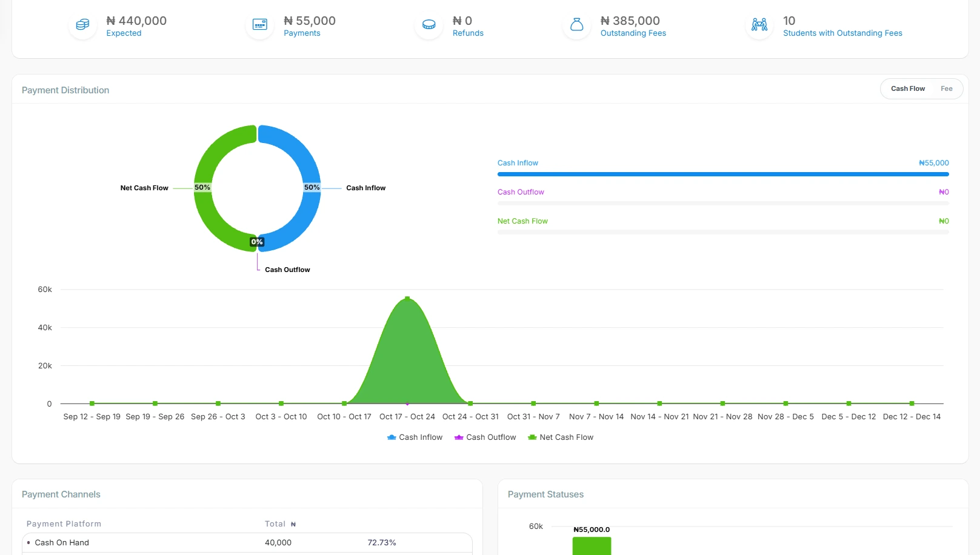Click the Cash Inflow progress bar
Viewport: 980px width, 555px height.
723,174
